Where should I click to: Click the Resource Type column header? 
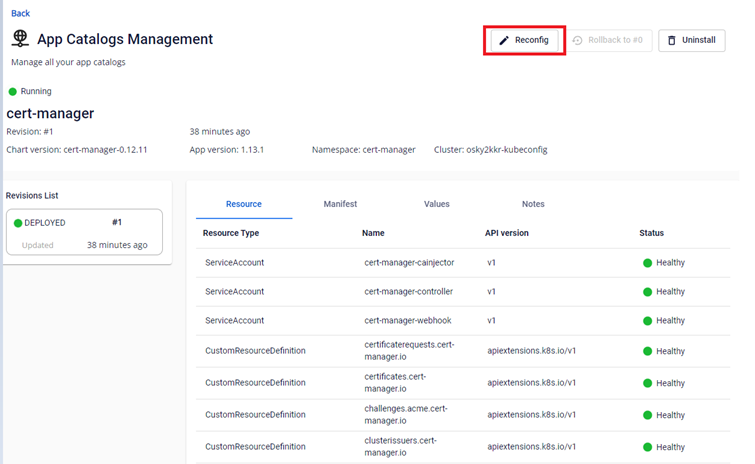coord(231,233)
